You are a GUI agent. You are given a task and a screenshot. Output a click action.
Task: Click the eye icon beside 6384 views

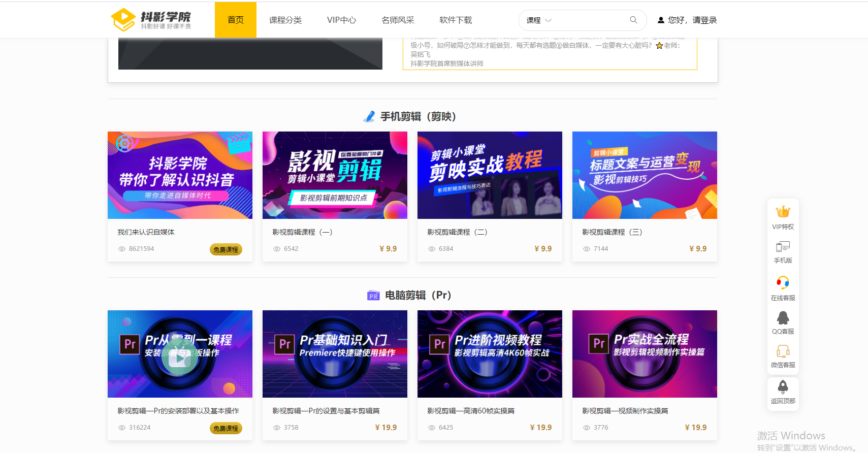432,249
